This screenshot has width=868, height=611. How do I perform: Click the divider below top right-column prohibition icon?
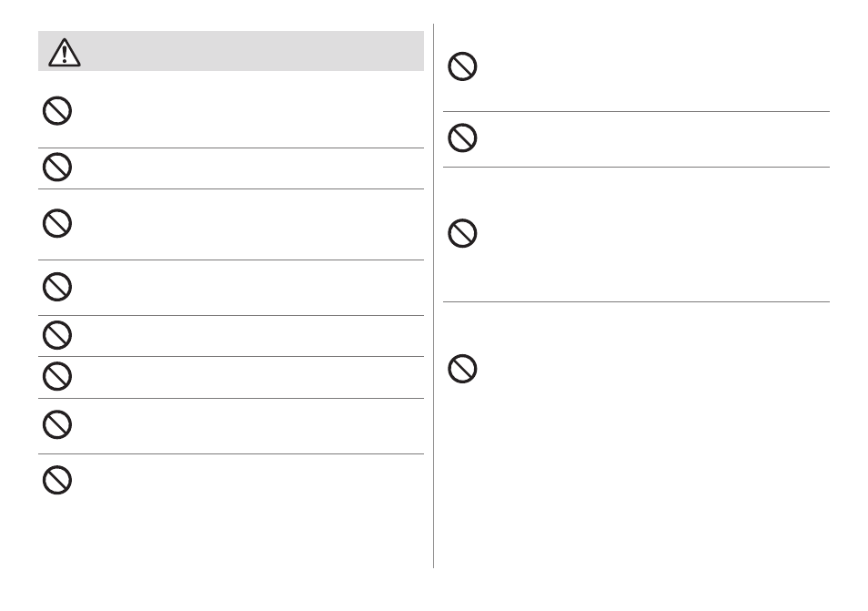(636, 111)
